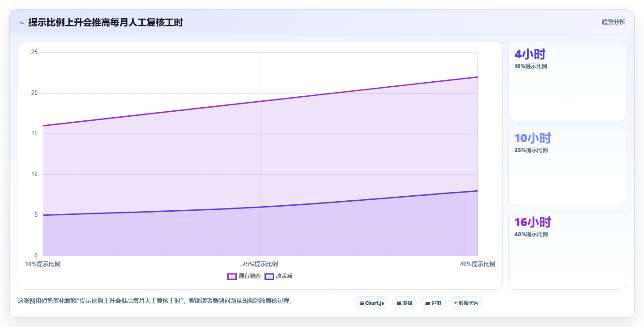Click the 4小时 card value

click(530, 54)
